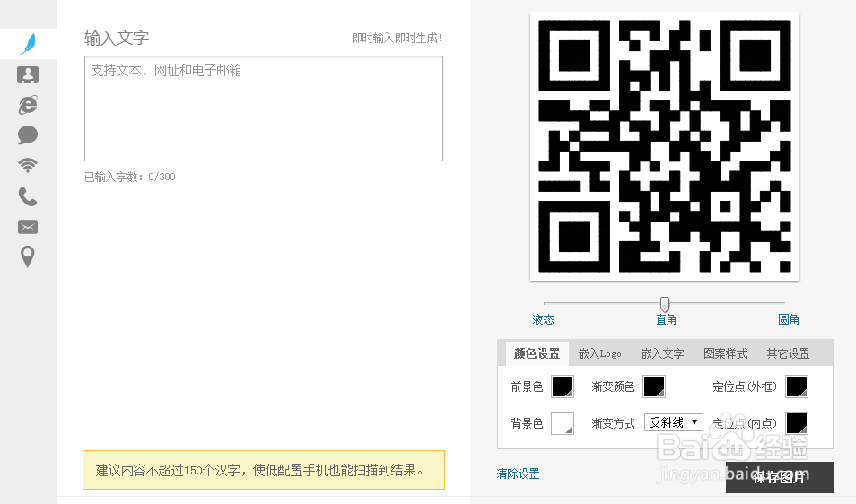This screenshot has width=856, height=504.
Task: Select the email envelope icon
Action: [28, 227]
